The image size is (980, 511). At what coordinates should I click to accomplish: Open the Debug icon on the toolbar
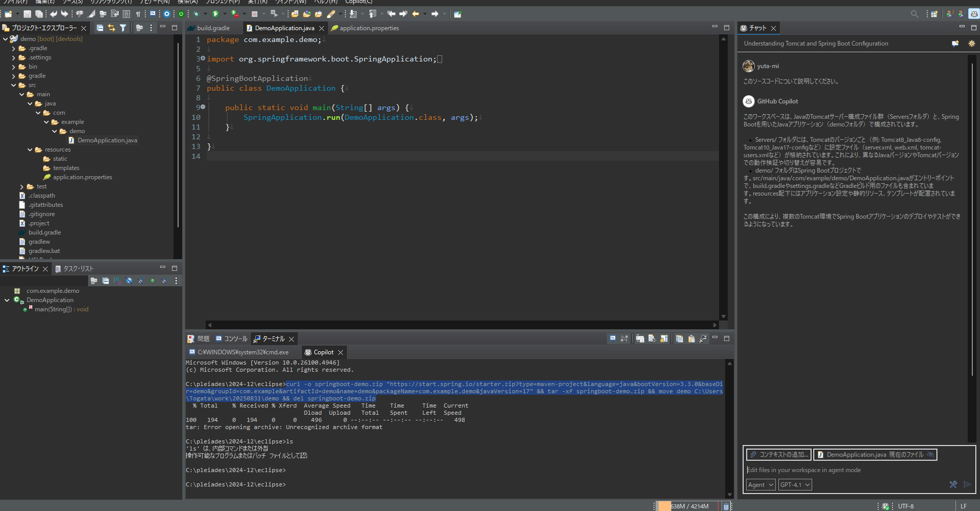(x=196, y=14)
